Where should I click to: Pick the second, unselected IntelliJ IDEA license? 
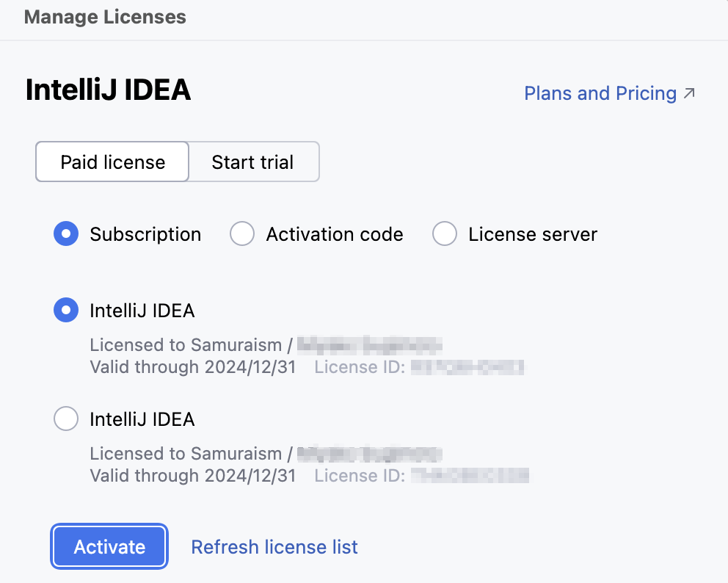[x=66, y=419]
